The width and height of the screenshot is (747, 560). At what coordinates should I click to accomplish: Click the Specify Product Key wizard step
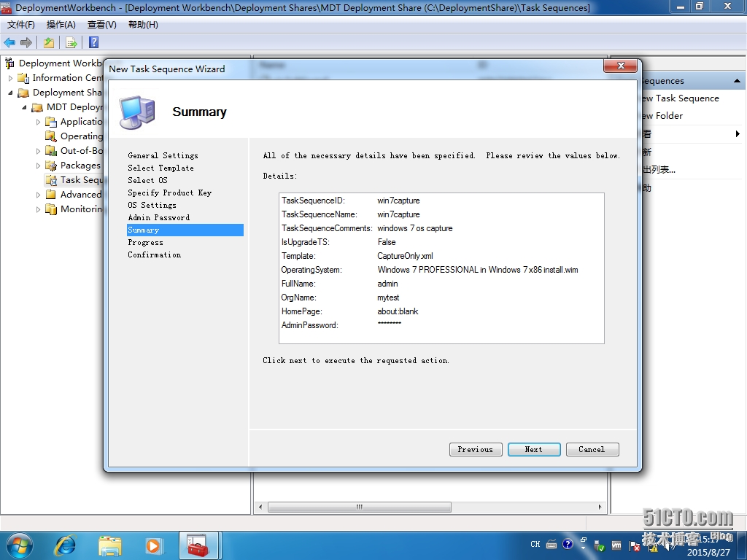[169, 192]
